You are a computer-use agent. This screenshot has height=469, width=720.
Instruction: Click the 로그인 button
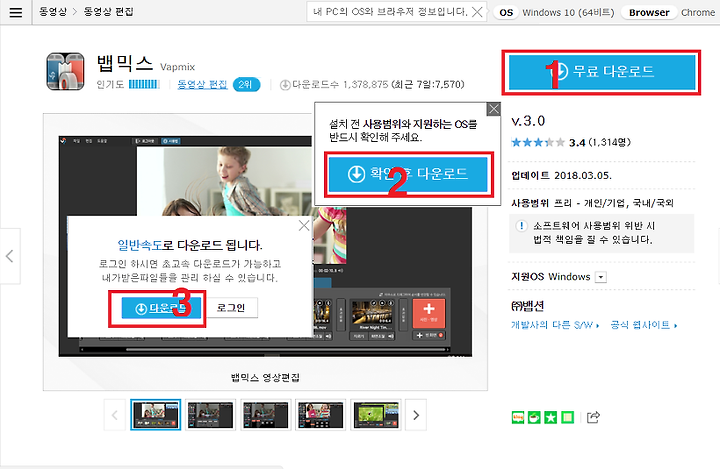(x=231, y=308)
